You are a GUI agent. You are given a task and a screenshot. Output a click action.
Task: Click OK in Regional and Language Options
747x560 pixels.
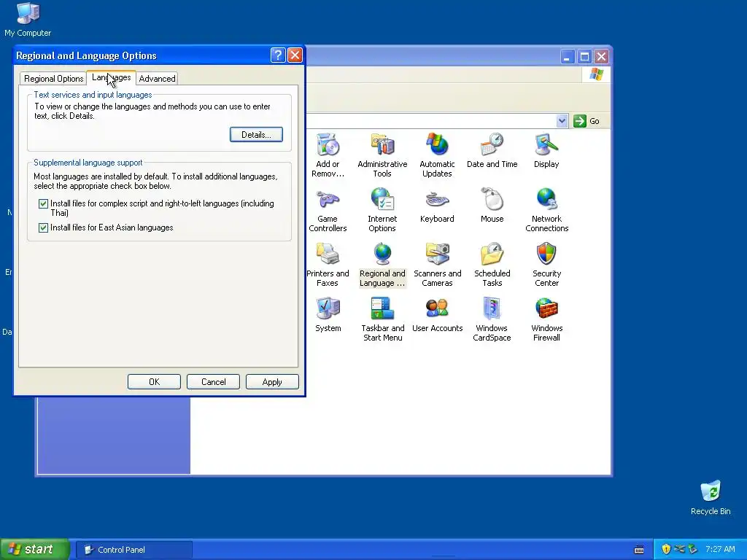click(x=155, y=382)
